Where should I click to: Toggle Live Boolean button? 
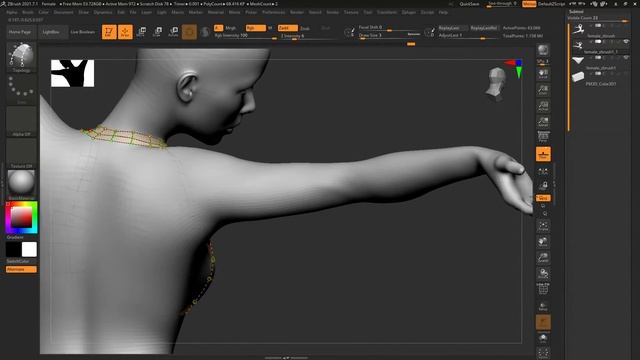(82, 32)
